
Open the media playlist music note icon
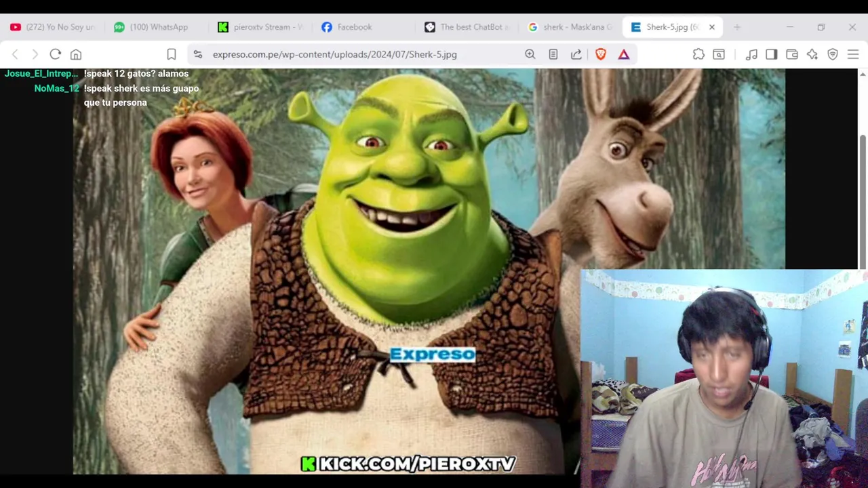click(751, 54)
